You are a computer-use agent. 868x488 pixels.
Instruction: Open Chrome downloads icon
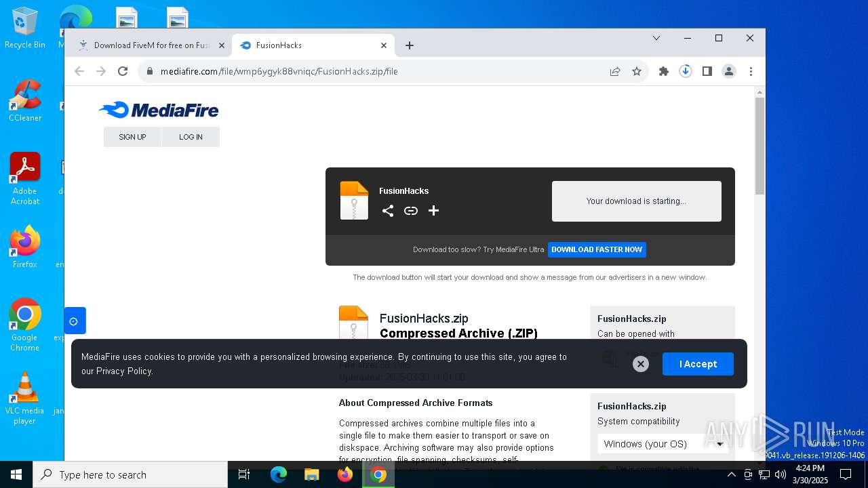click(x=686, y=71)
